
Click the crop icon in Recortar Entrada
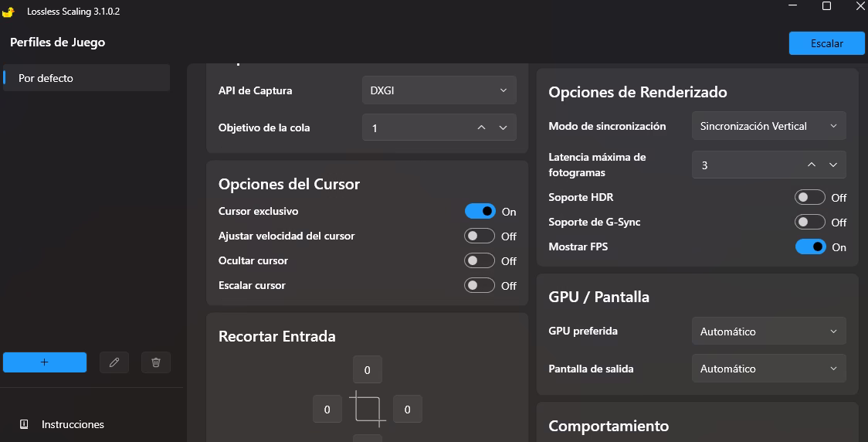(368, 410)
